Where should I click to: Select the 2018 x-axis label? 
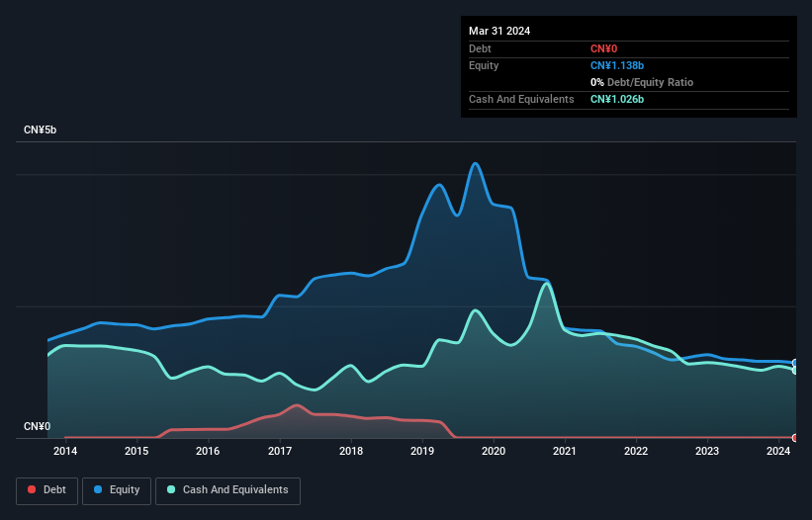351,451
